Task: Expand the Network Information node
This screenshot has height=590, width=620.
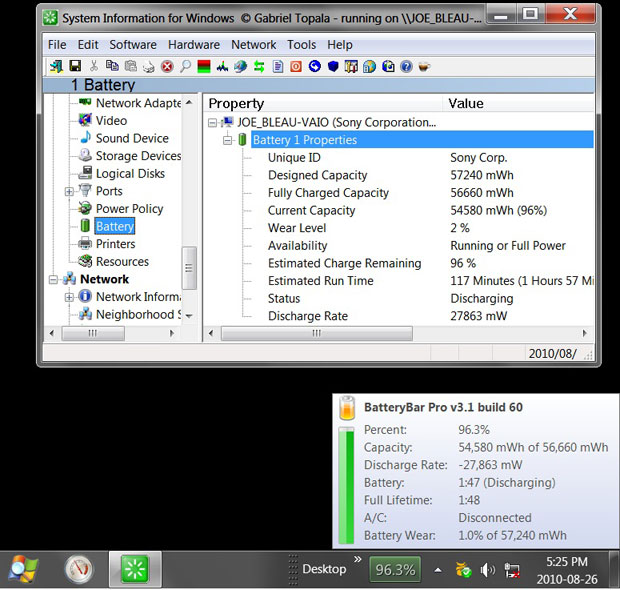Action: click(69, 297)
